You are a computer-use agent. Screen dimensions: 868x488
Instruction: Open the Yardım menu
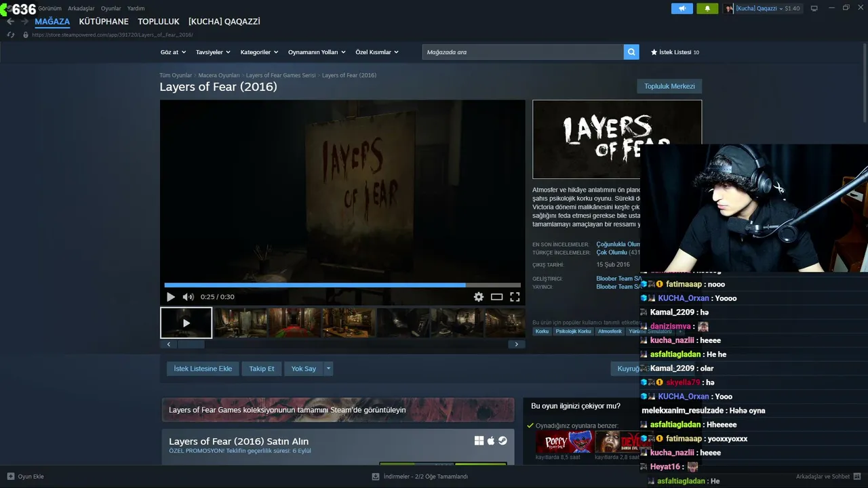point(136,8)
